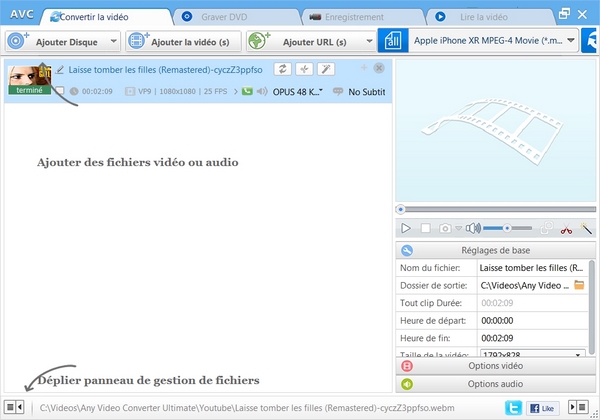This screenshot has width=600, height=420.
Task: Click the Nom du fichier field
Action: [x=532, y=268]
